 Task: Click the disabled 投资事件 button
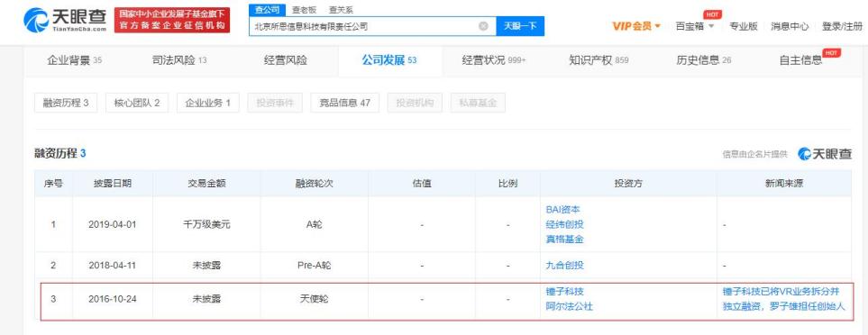pyautogui.click(x=275, y=103)
